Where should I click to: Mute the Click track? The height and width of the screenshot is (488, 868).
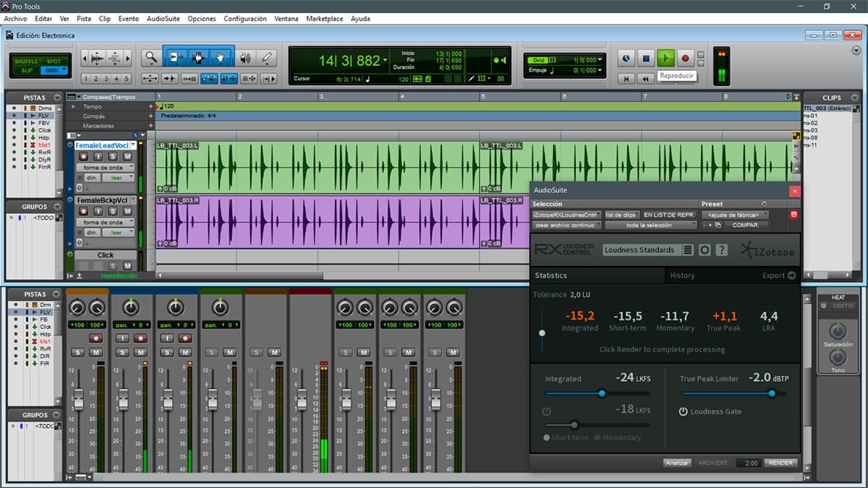point(127,265)
